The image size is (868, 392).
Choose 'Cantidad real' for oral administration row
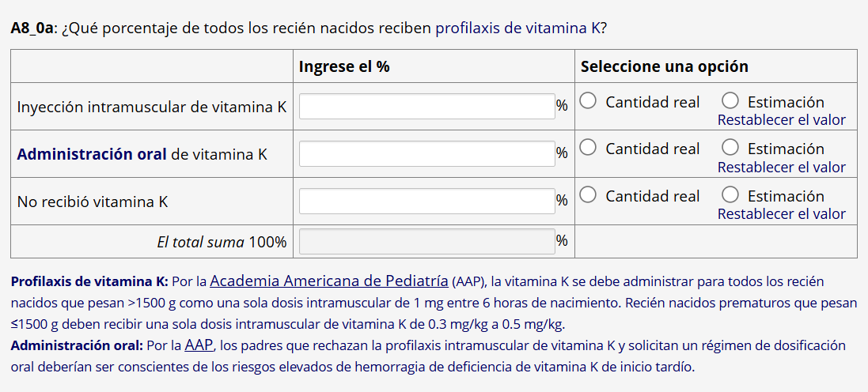point(588,148)
